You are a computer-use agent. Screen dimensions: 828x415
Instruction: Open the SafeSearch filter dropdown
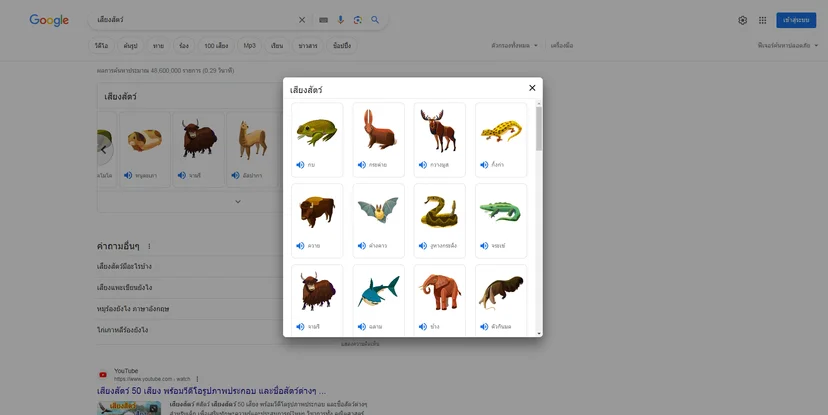[x=788, y=46]
